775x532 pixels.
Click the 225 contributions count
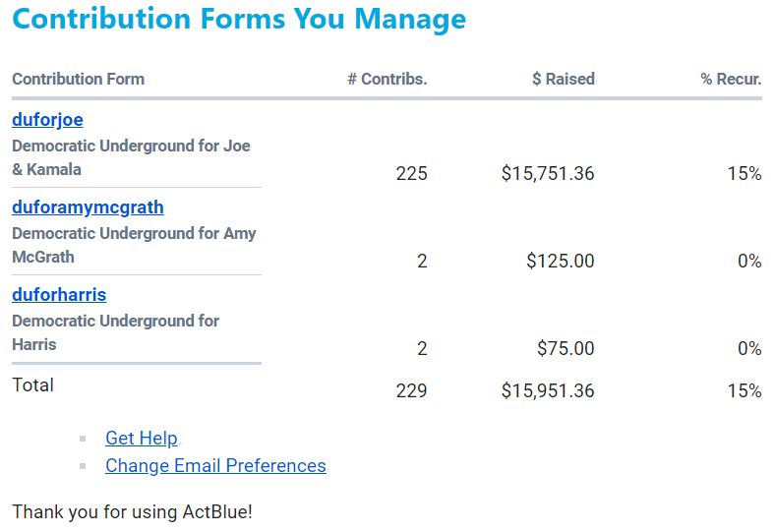[x=411, y=174]
